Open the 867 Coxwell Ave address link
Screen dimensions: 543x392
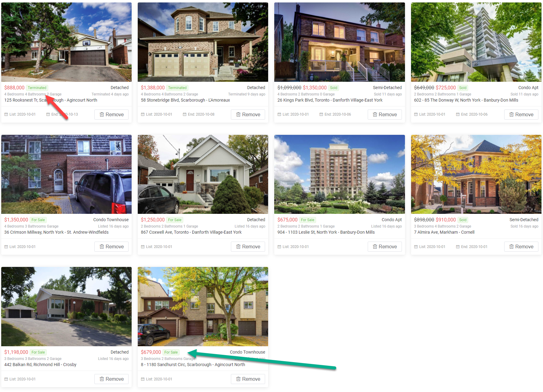tap(191, 232)
